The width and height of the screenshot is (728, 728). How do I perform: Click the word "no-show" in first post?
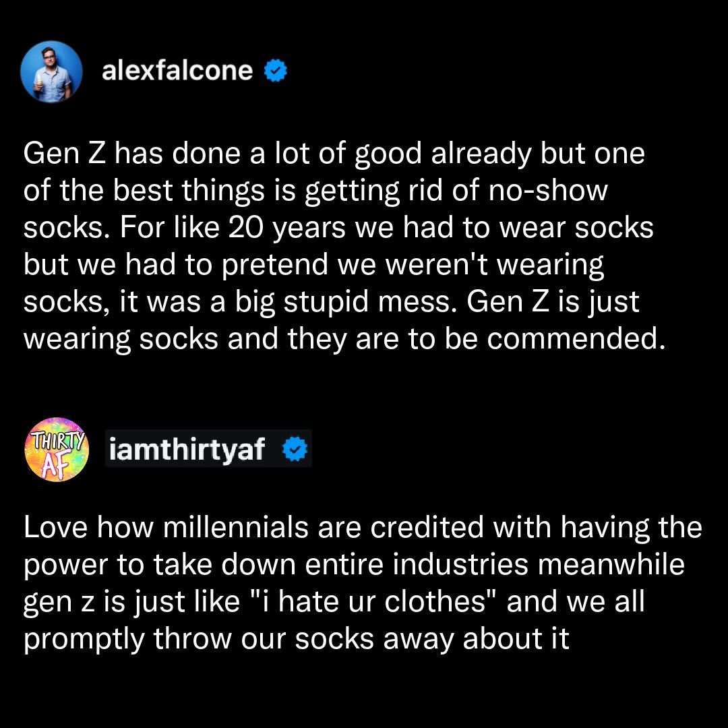[548, 191]
